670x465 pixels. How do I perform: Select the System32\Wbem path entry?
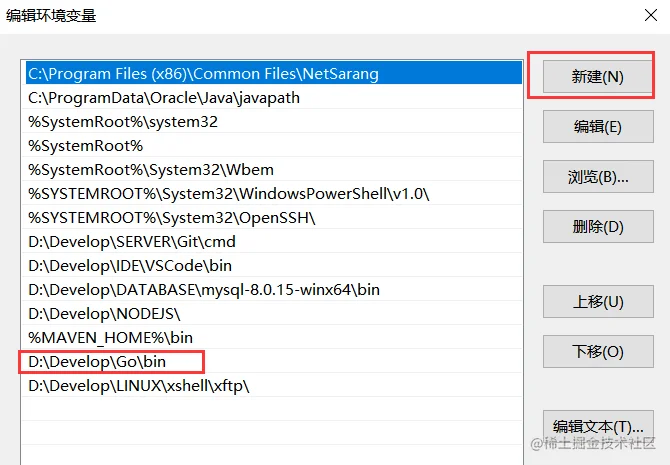(272, 170)
